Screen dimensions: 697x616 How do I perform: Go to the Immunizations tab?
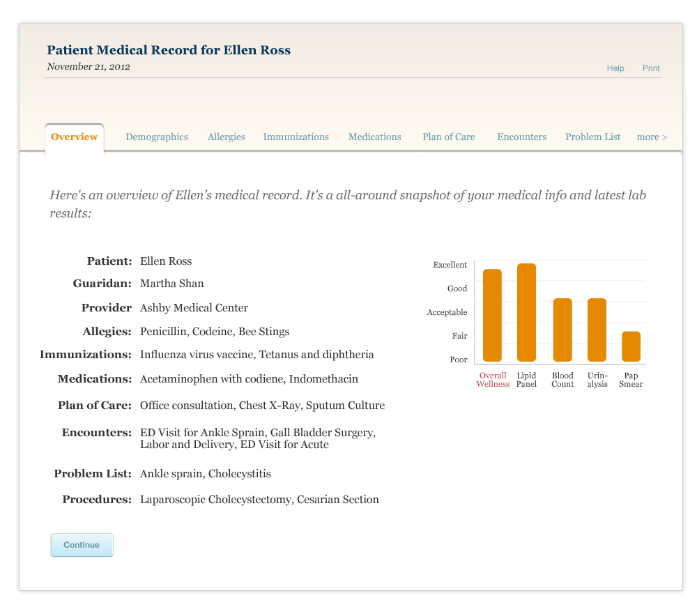(x=296, y=137)
